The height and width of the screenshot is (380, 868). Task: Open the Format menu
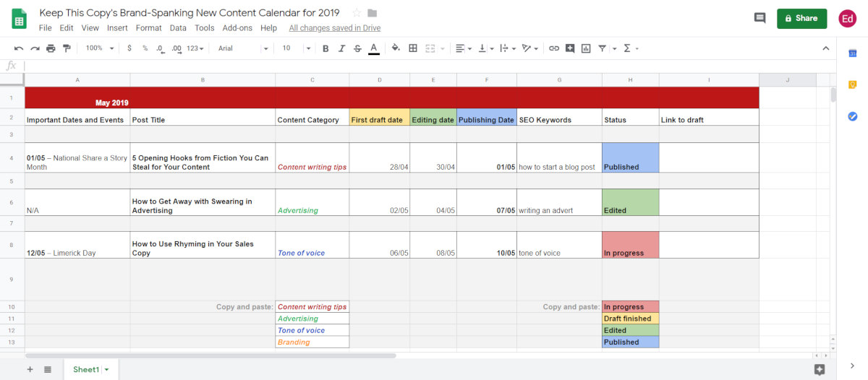tap(149, 28)
